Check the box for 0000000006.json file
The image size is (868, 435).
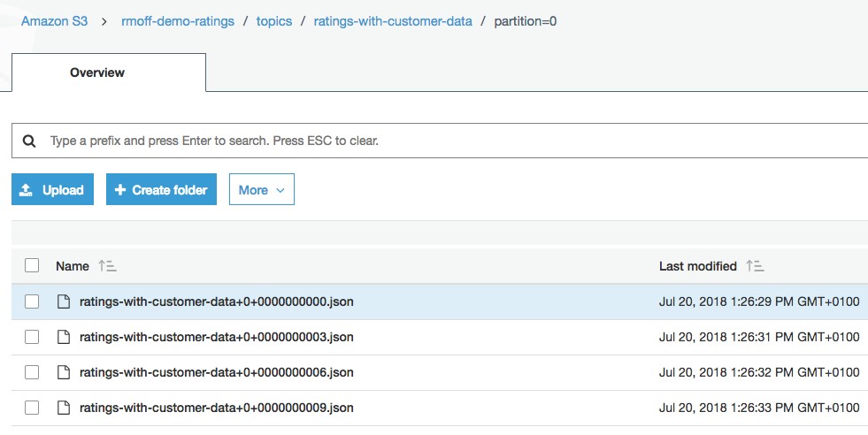coord(32,372)
